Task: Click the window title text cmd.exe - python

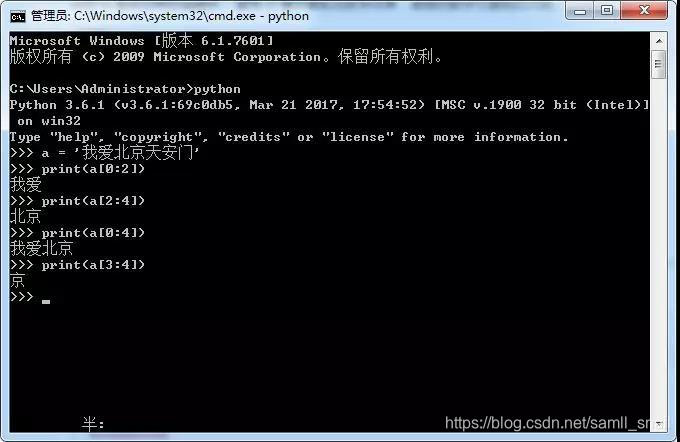Action: (x=191, y=16)
